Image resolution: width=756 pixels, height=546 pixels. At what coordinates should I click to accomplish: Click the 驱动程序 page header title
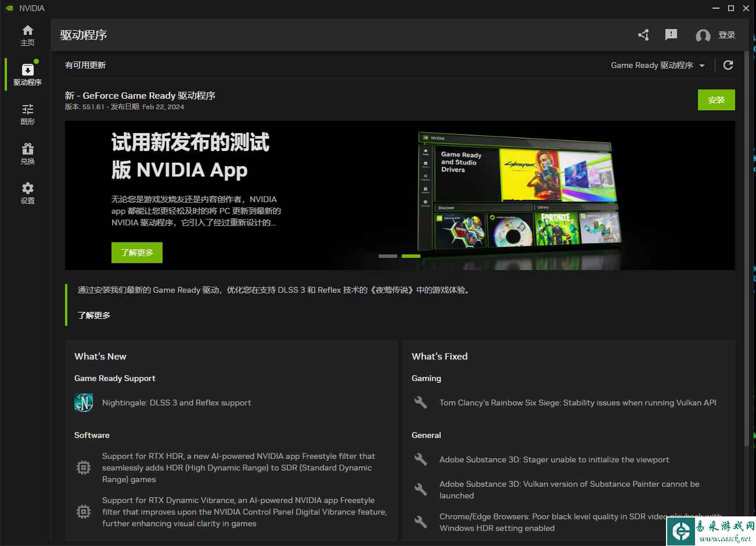(84, 35)
